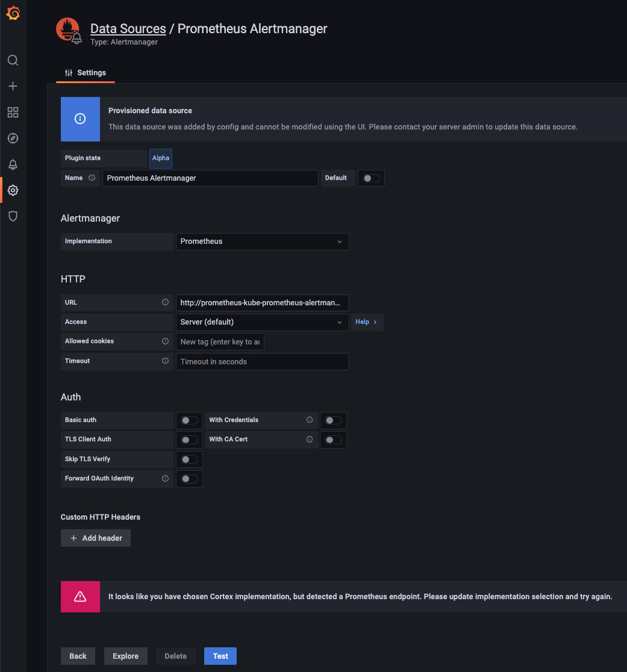
Task: Open the Dashboards sidebar icon
Action: click(13, 112)
